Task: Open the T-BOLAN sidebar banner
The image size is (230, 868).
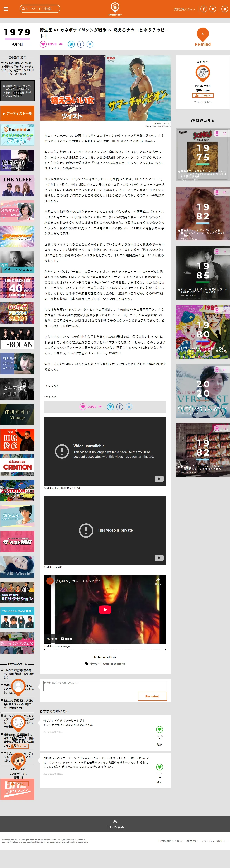Action: click(x=17, y=338)
